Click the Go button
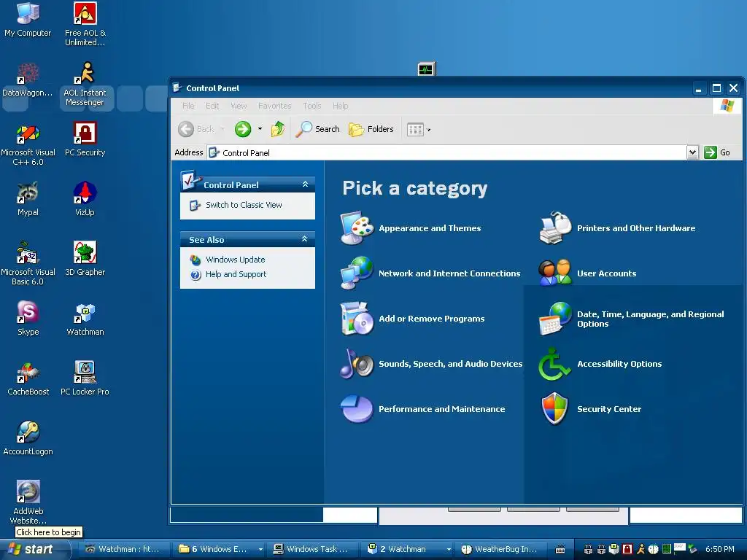747x560 pixels. (718, 152)
